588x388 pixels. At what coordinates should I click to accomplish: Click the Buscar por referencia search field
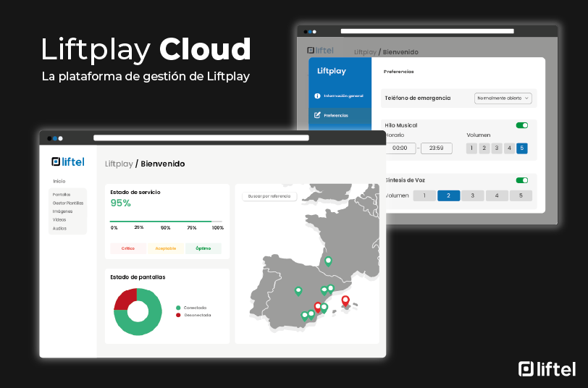[269, 196]
